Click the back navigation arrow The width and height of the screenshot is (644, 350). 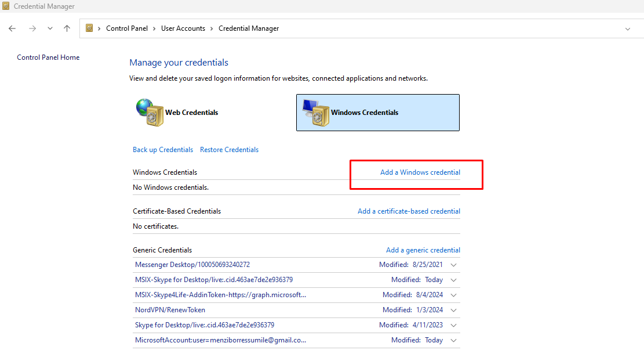click(x=12, y=28)
